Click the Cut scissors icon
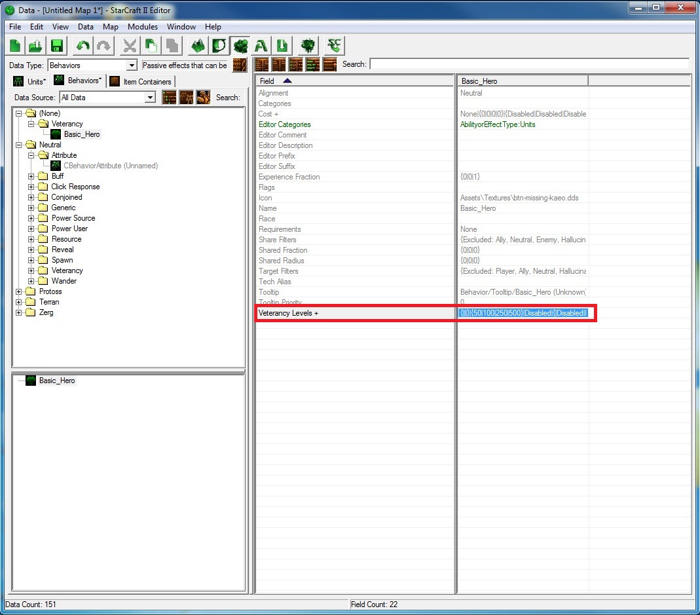 (x=130, y=46)
